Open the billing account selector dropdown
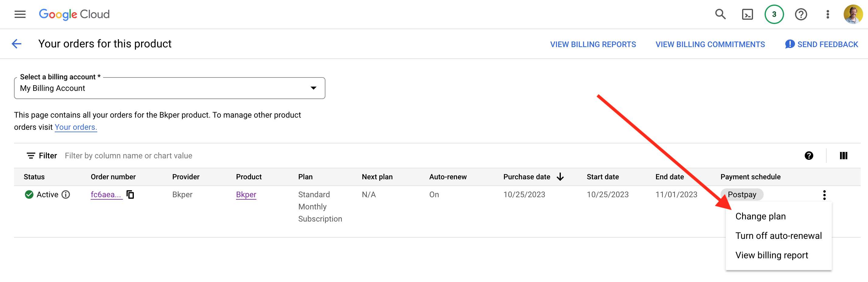This screenshot has width=868, height=282. click(x=313, y=88)
